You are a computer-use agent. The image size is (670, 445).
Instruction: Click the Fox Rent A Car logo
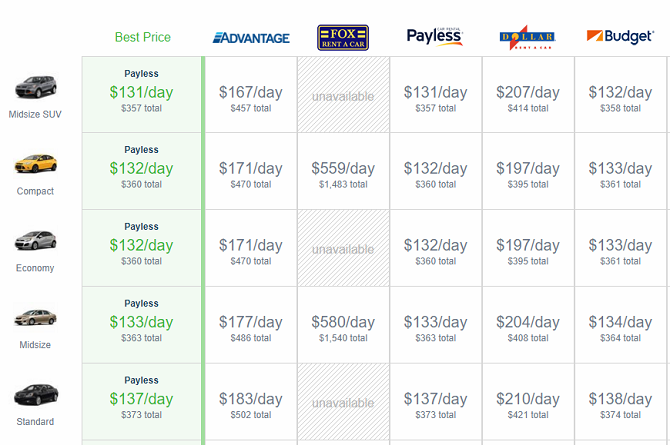tap(343, 38)
